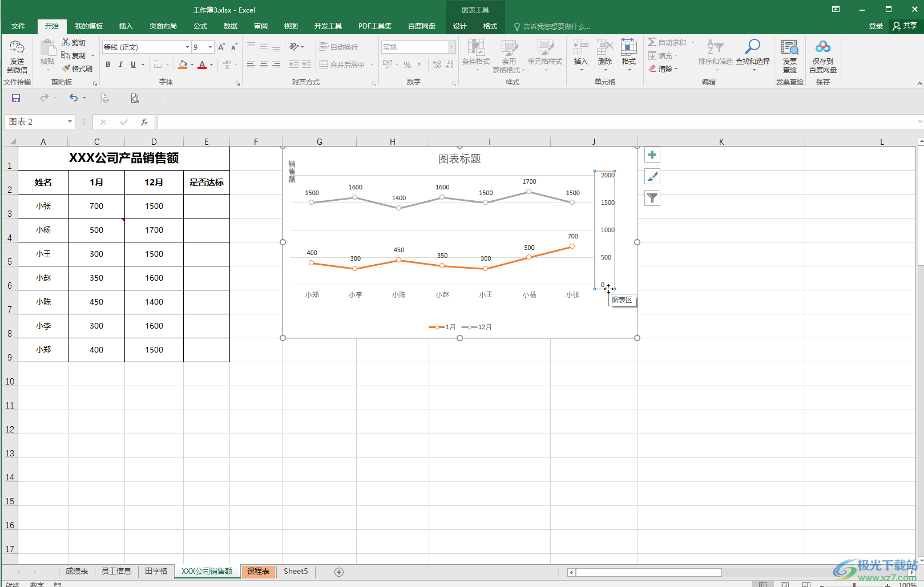This screenshot has height=587, width=924.
Task: Open Find and Select (查找和选择)
Action: (753, 55)
